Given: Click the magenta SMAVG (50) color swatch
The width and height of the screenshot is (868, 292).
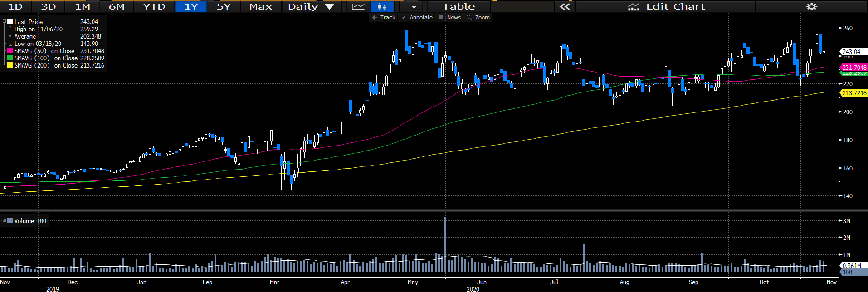Looking at the screenshot, I should pyautogui.click(x=10, y=51).
